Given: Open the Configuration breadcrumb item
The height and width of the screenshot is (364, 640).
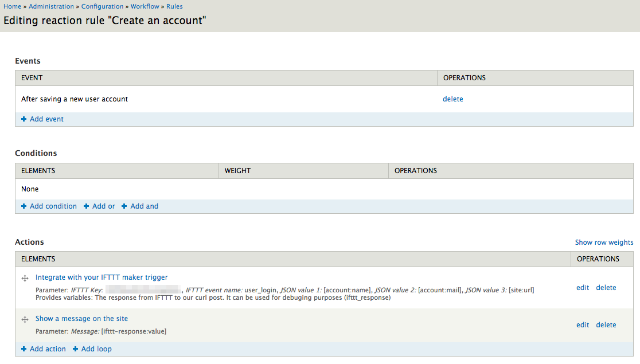Looking at the screenshot, I should tap(102, 6).
